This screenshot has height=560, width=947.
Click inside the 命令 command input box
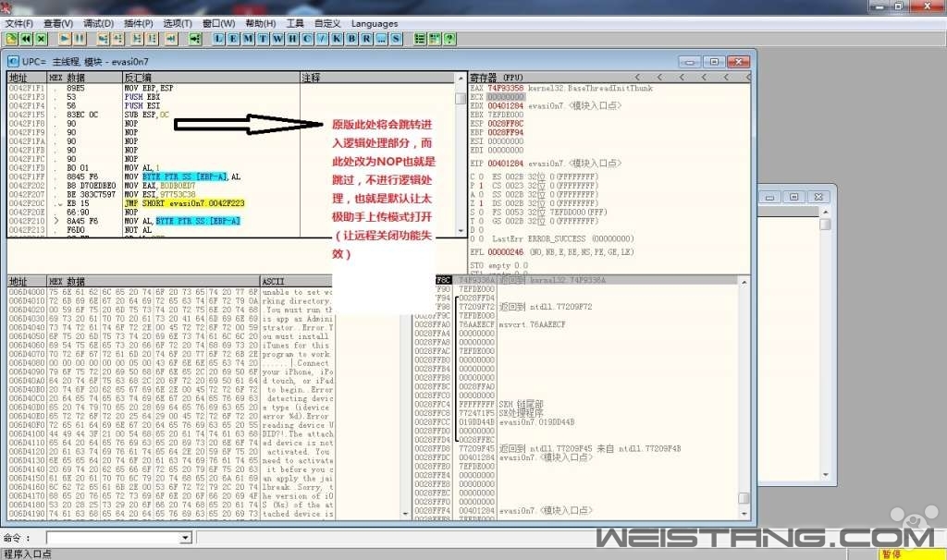coord(111,538)
